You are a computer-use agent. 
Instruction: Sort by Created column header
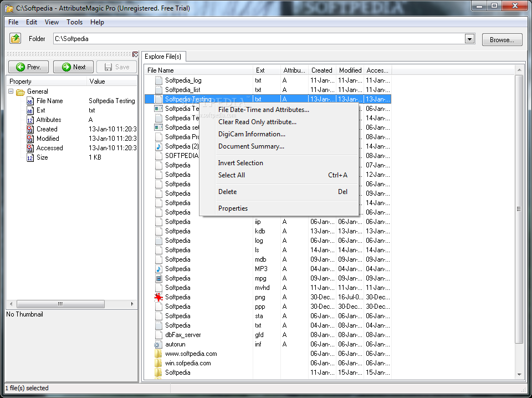323,70
